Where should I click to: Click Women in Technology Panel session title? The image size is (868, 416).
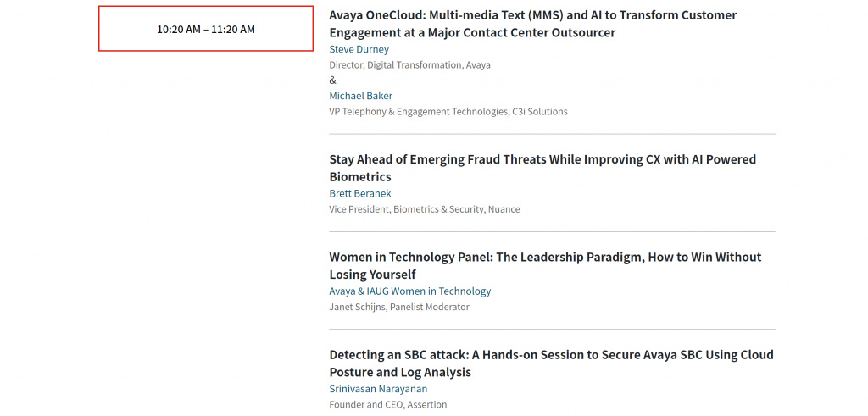[x=545, y=265]
